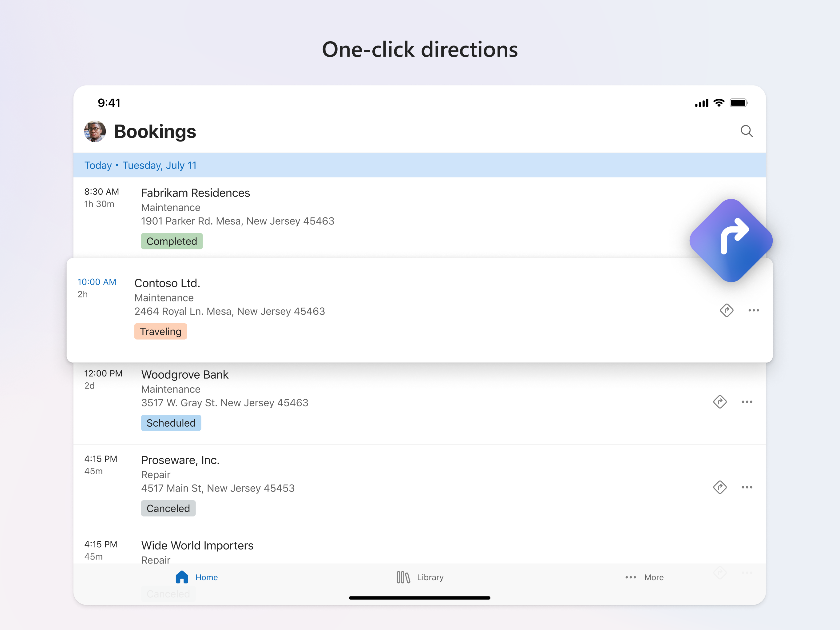Open more options for Woodgrove Bank

(747, 402)
